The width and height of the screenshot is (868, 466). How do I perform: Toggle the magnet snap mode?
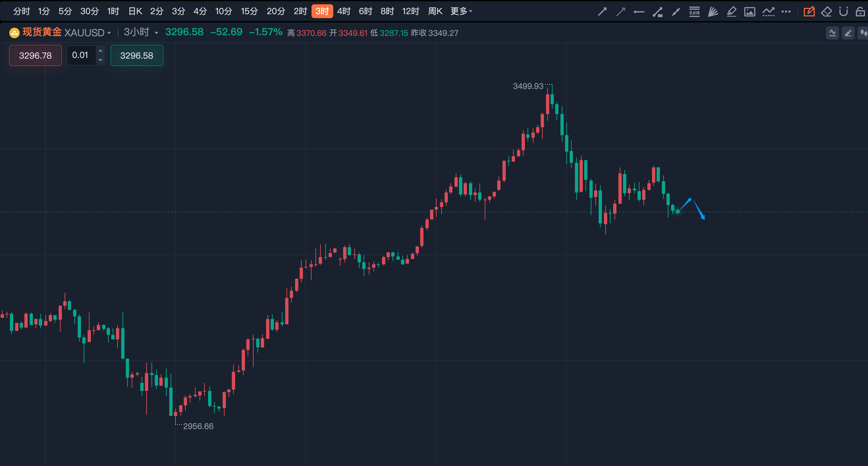[843, 12]
